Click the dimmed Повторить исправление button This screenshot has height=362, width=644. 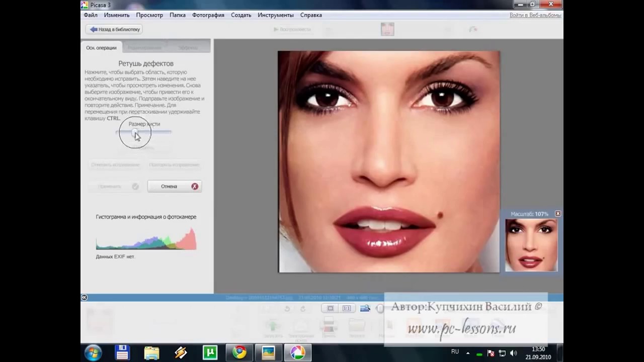pos(174,164)
